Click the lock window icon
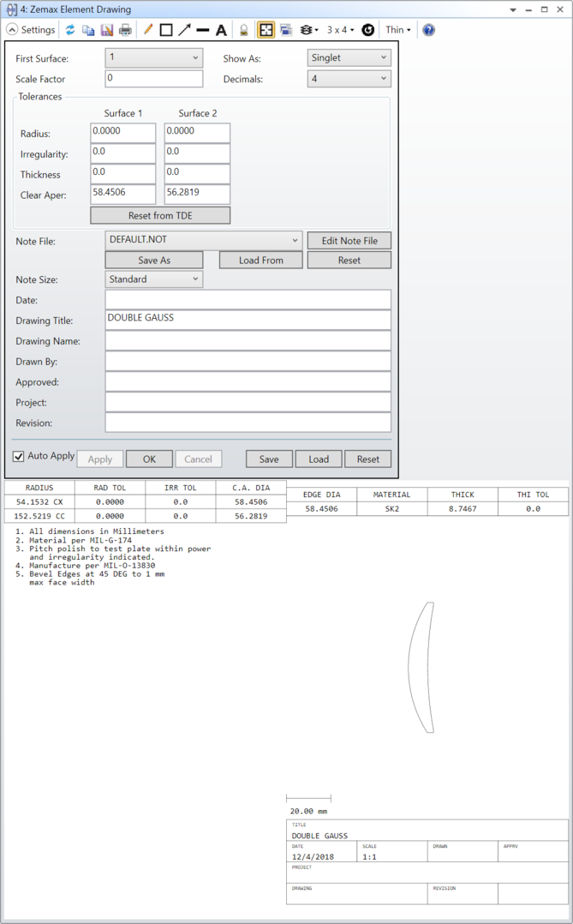 [x=244, y=29]
